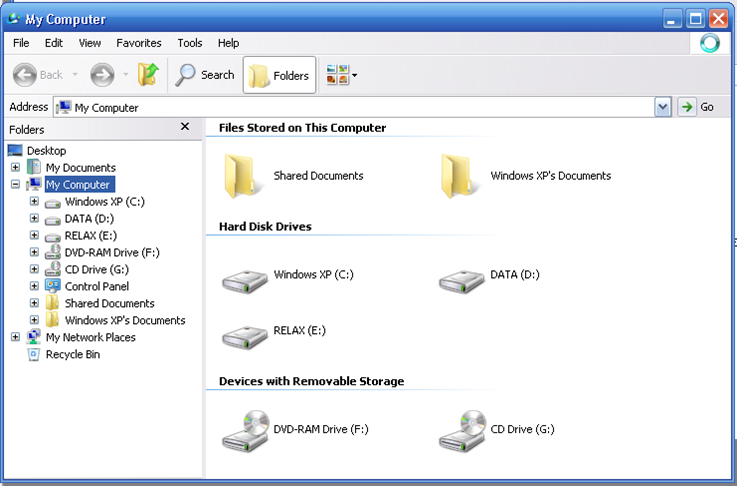Minimize the My Computer window
This screenshot has height=486, width=737.
click(673, 19)
